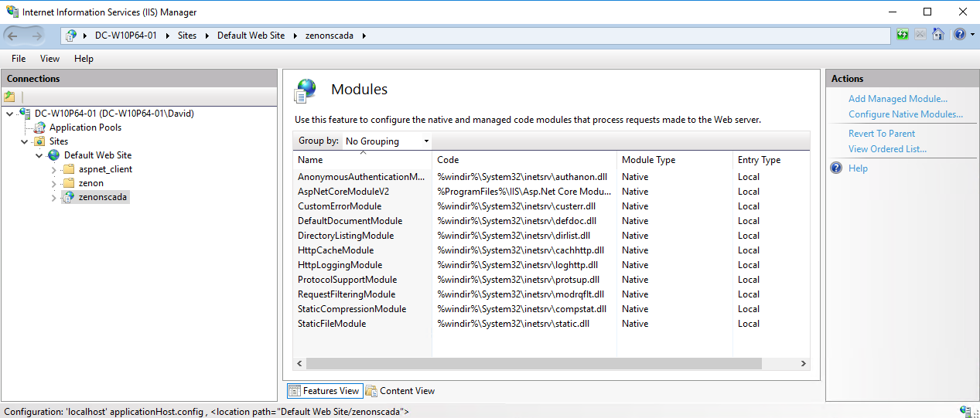The image size is (980, 418).
Task: Click View Ordered List action
Action: (x=887, y=149)
